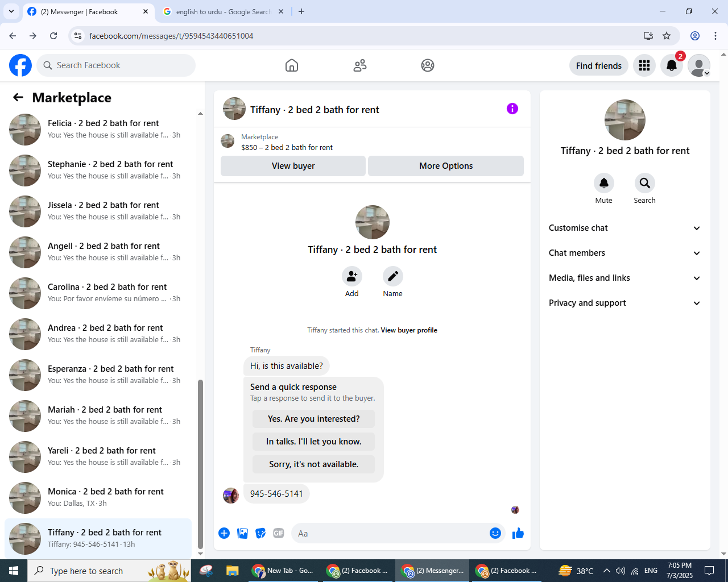Open the $850 2 bed 2 bath listing
The image size is (728, 582).
pyautogui.click(x=287, y=147)
